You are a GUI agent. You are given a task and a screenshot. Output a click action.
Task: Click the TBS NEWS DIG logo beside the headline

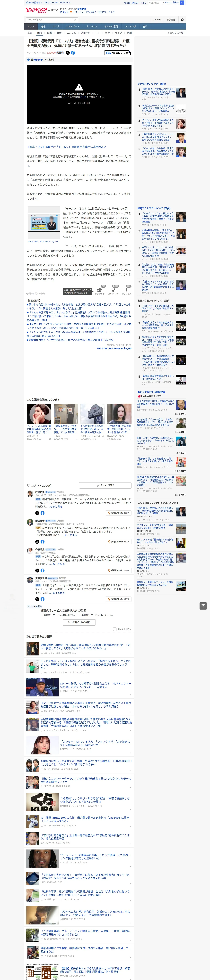pyautogui.click(x=117, y=53)
